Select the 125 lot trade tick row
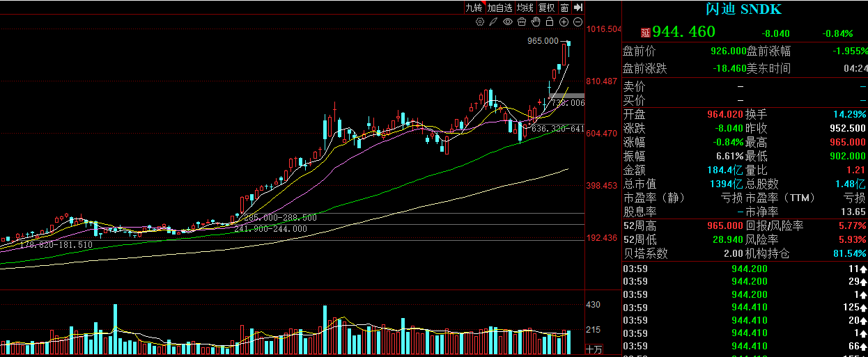This screenshot has height=357, width=868. [744, 307]
